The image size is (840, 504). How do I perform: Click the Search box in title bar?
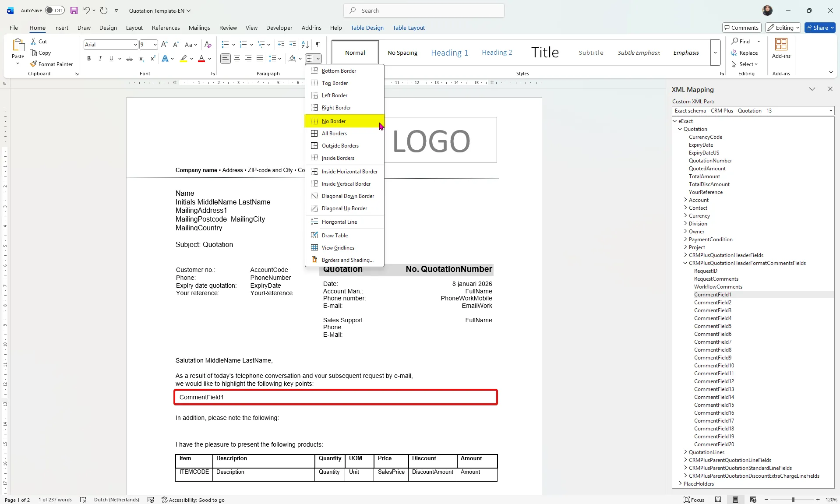[424, 11]
